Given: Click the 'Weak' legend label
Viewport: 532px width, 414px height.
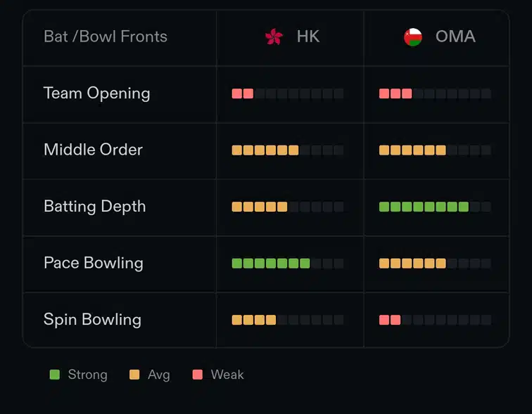Looking at the screenshot, I should point(227,375).
